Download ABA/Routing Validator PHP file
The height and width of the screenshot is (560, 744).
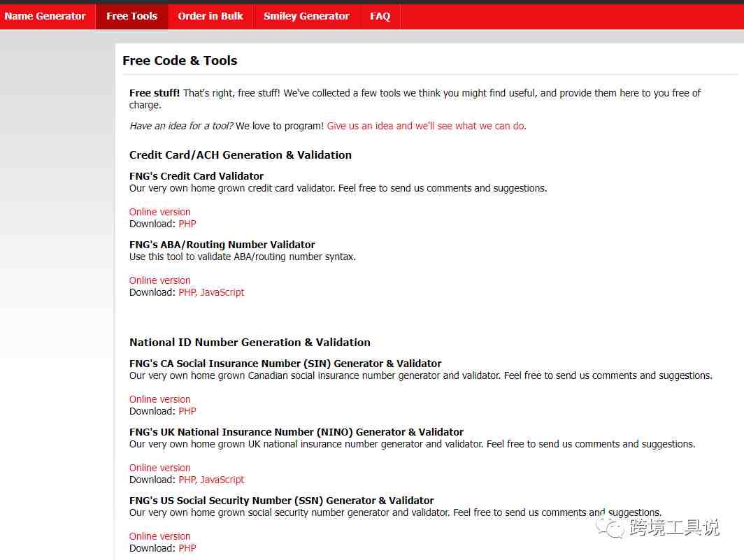pyautogui.click(x=187, y=292)
